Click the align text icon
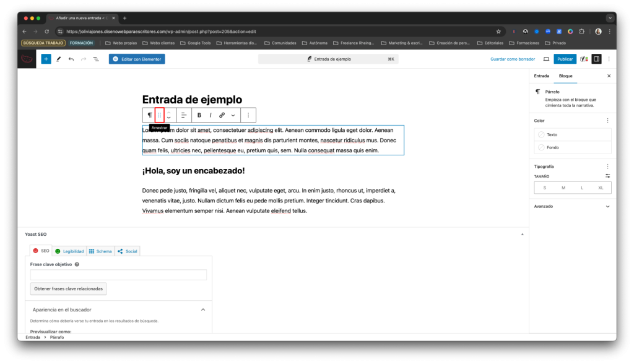 point(184,115)
